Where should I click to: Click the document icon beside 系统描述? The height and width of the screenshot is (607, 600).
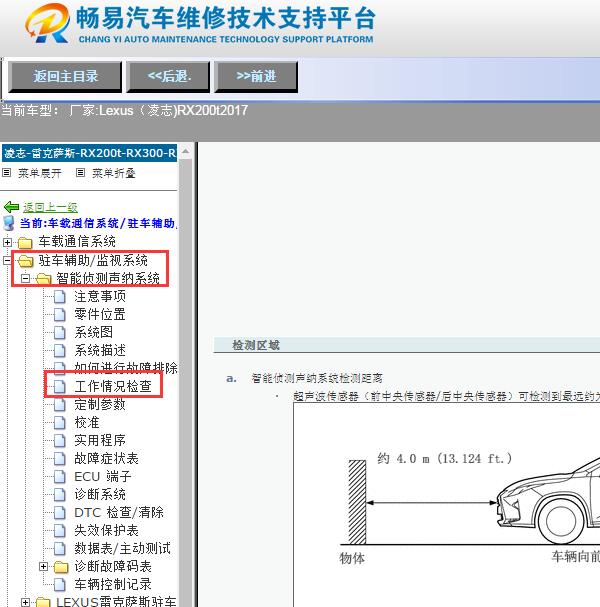60,350
